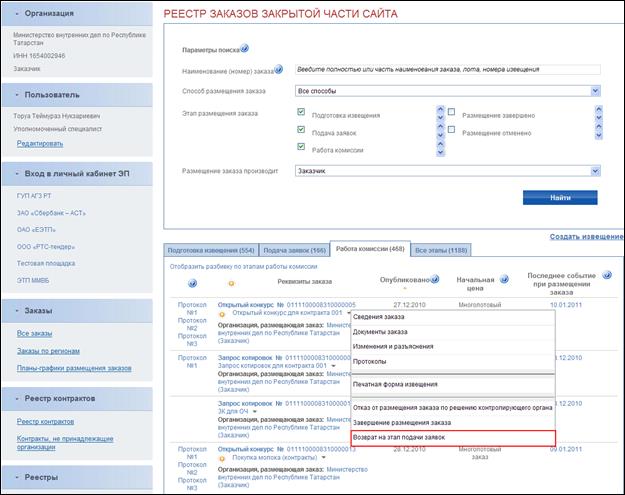Choose Возврат на этап подачи заявок
625x495 pixels.
453,438
